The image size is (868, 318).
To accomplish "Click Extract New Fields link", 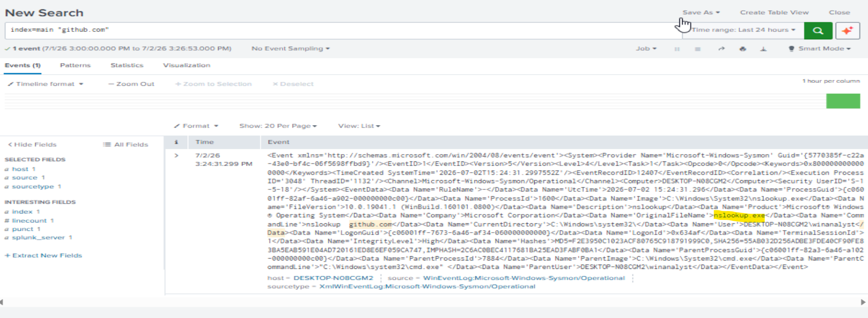I will (43, 255).
